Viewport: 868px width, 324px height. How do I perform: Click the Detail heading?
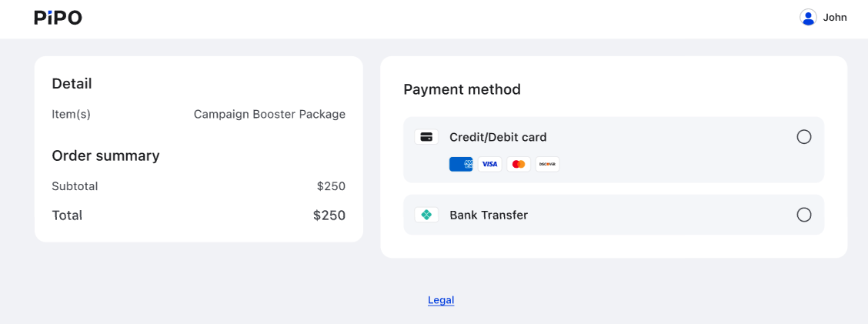coord(72,83)
